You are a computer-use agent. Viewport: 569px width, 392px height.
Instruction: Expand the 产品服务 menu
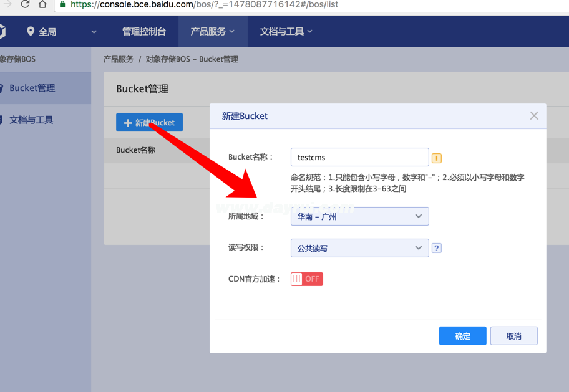pyautogui.click(x=213, y=32)
